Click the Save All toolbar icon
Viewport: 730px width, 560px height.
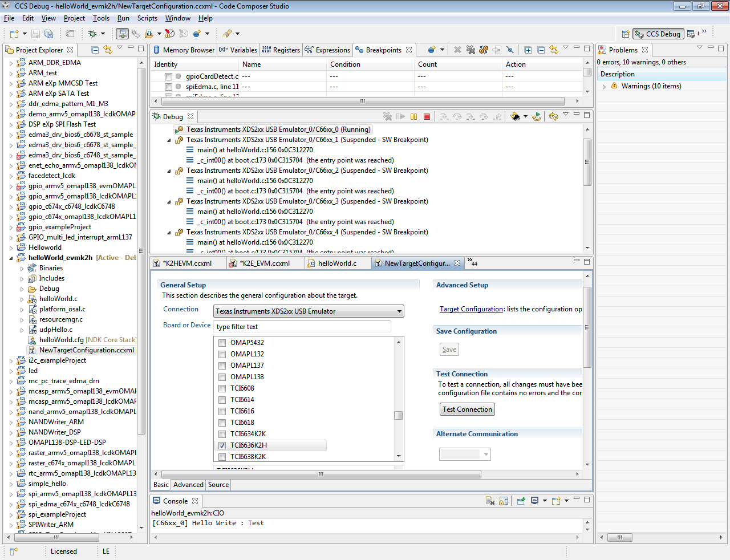click(x=48, y=34)
